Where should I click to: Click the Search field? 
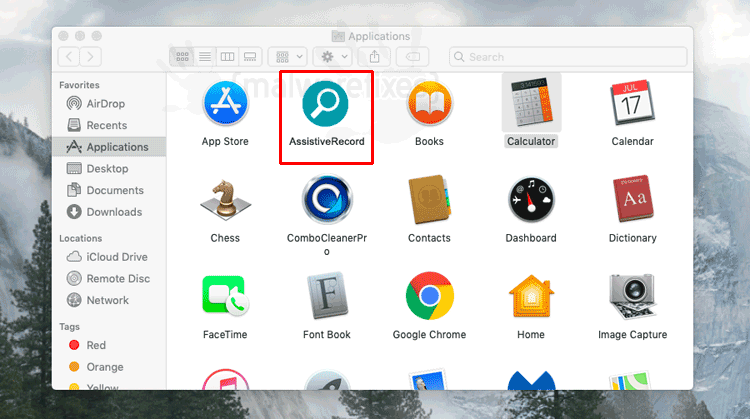coord(568,57)
